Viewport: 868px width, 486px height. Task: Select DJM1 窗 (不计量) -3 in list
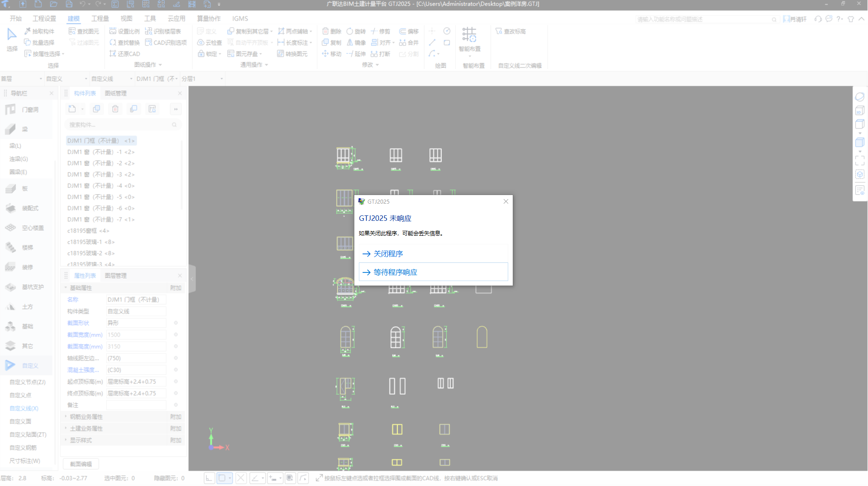[101, 174]
